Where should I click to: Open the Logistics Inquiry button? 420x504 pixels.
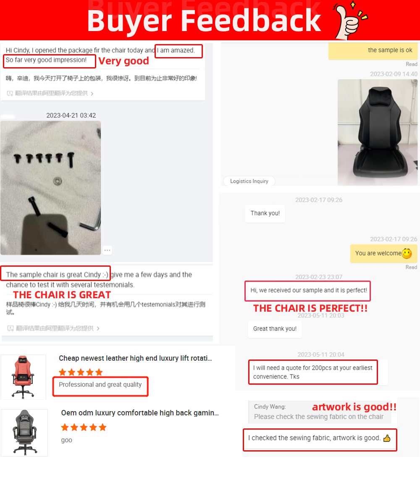pos(249,181)
